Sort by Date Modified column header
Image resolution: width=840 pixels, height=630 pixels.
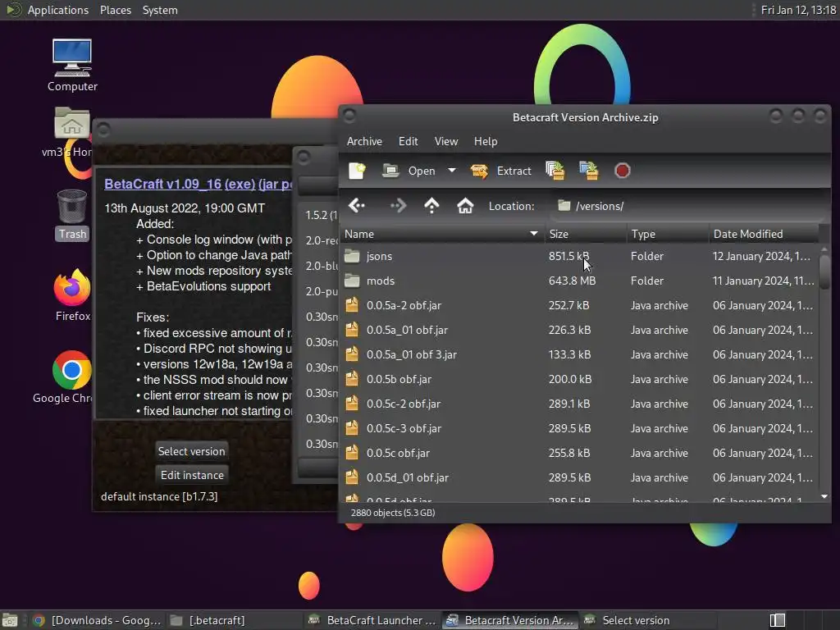pyautogui.click(x=764, y=234)
